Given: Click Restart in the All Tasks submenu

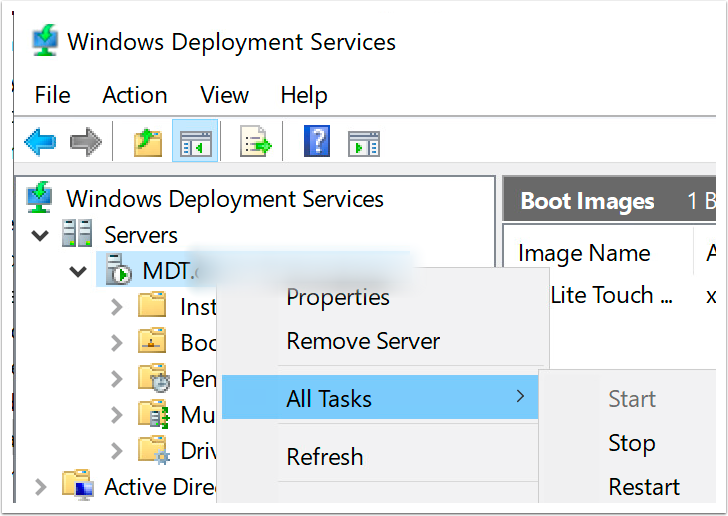Looking at the screenshot, I should point(644,487).
